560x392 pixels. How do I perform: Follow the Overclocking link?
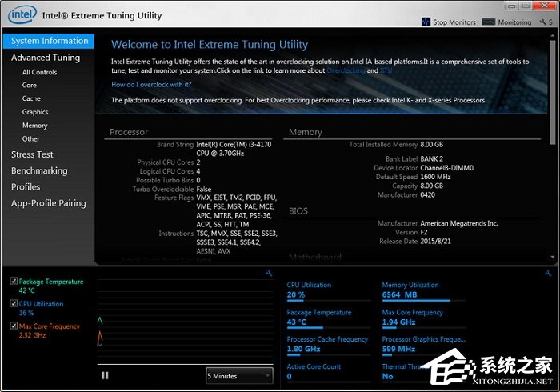[346, 70]
